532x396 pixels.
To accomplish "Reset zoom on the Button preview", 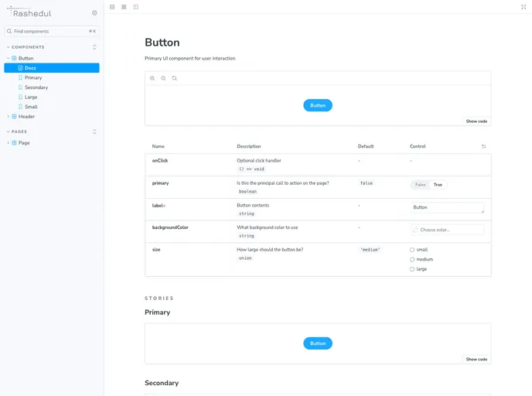I will (x=175, y=78).
